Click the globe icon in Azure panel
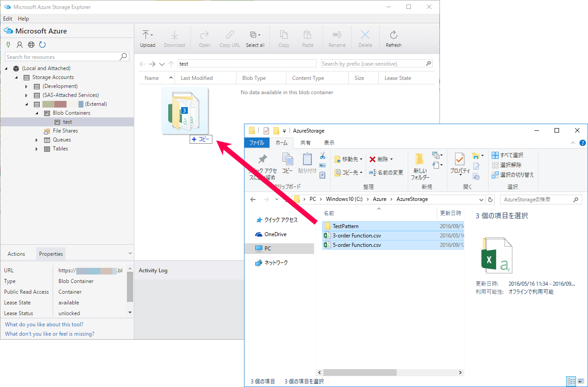588x387 pixels. click(31, 45)
